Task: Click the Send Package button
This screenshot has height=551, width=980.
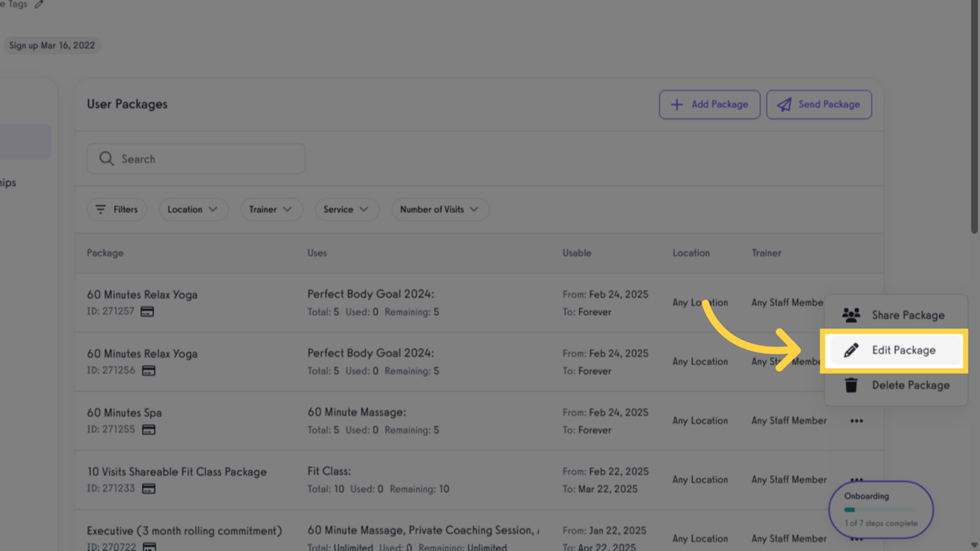Action: 819,105
